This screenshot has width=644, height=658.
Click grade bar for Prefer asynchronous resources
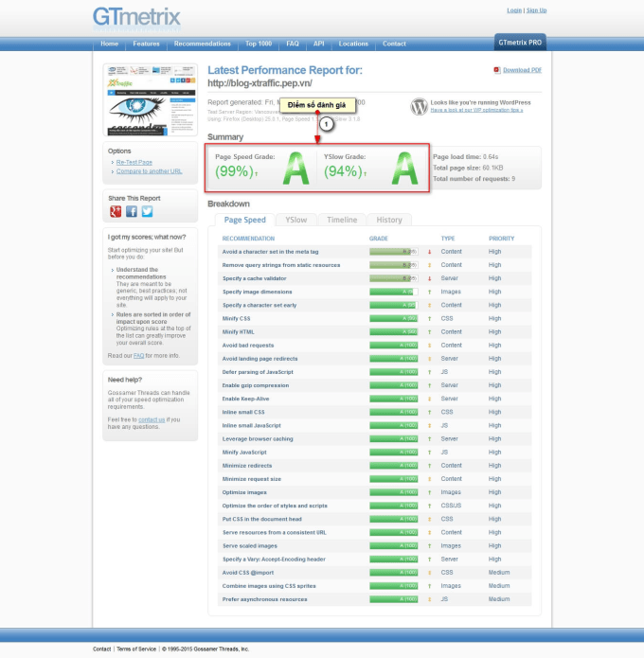point(393,599)
